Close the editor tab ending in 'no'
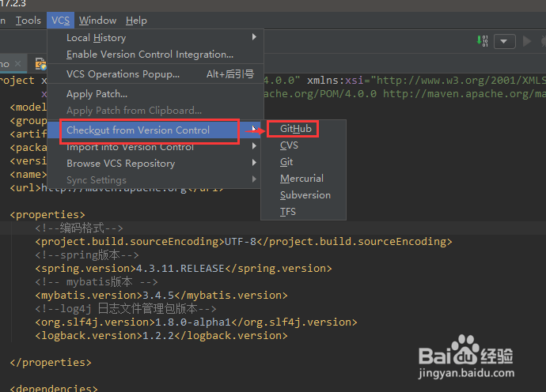Viewport: 546px width, 392px height. 18,64
